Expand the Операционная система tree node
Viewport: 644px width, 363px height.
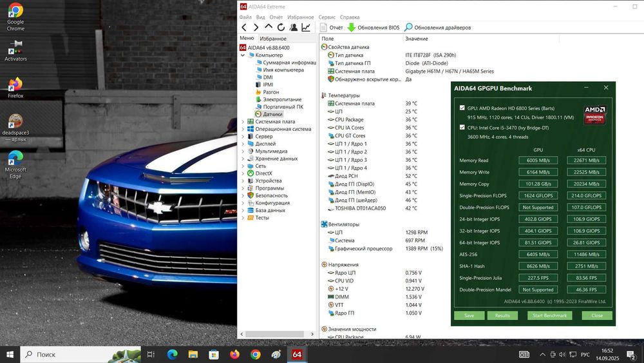243,129
